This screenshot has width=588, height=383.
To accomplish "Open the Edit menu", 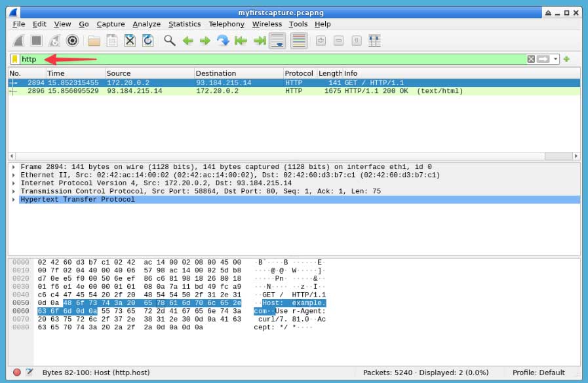I will coord(39,24).
